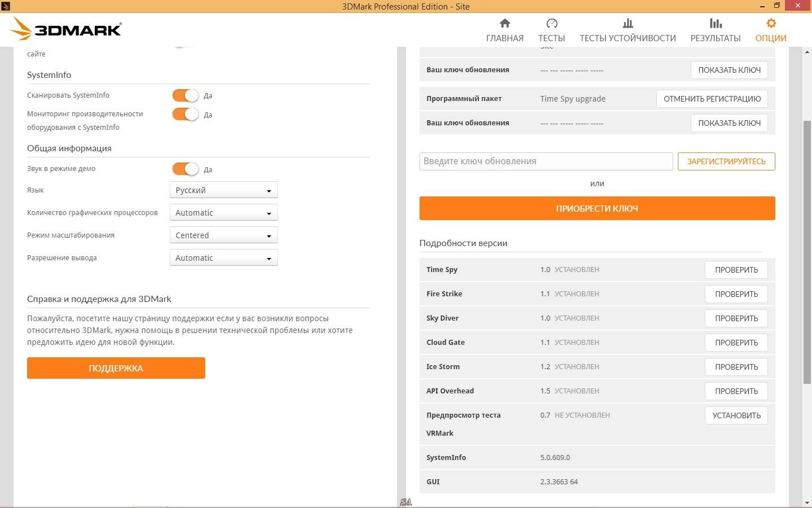This screenshot has height=508, width=812.
Task: Click the SystemInfo section heading
Action: pos(49,75)
